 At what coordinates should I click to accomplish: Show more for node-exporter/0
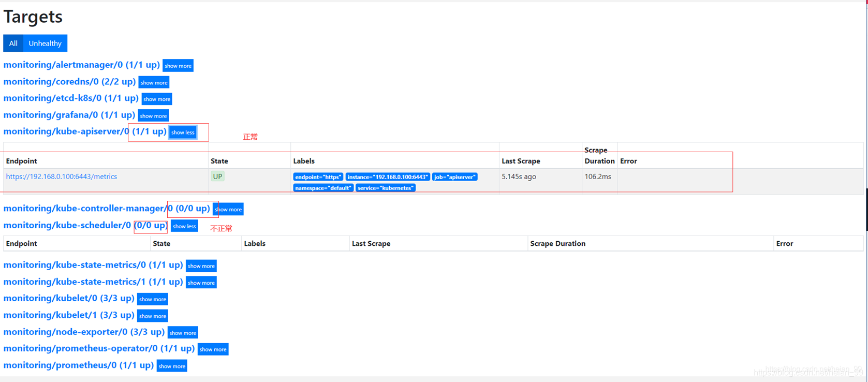[x=183, y=333]
